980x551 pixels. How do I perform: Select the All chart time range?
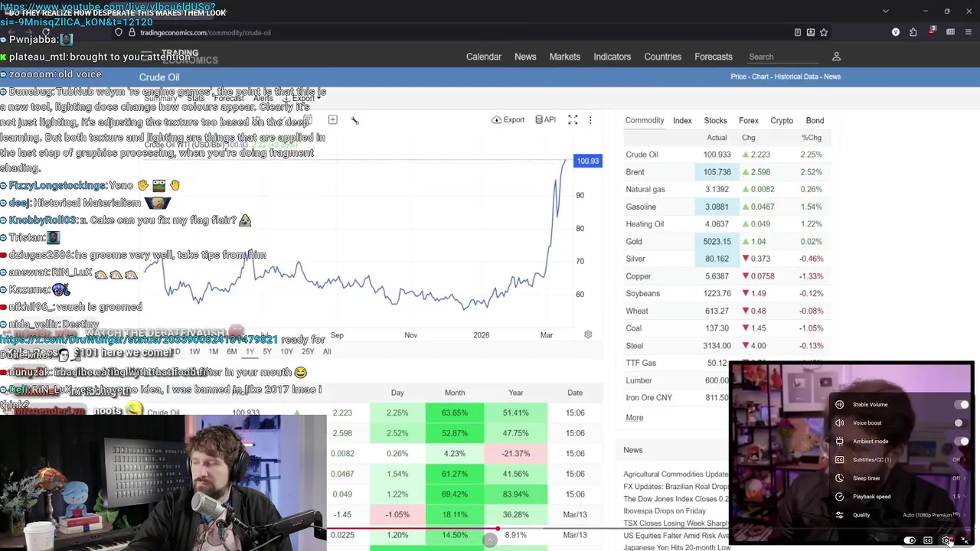tap(327, 351)
